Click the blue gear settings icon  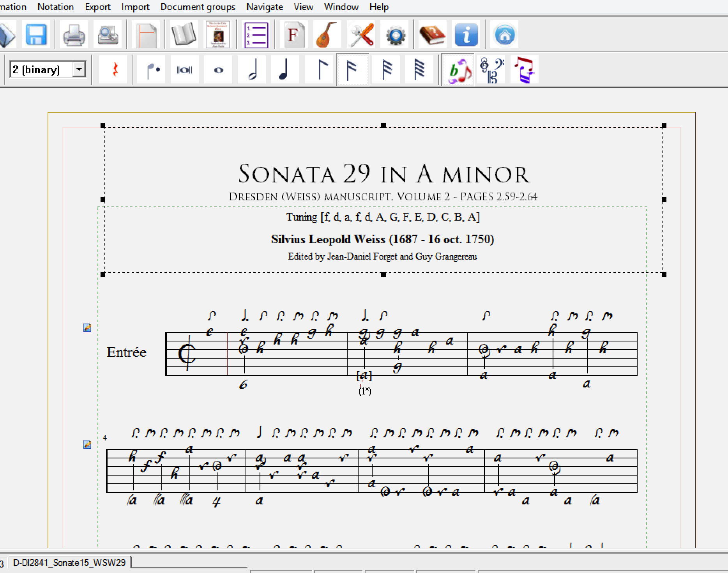(x=396, y=35)
